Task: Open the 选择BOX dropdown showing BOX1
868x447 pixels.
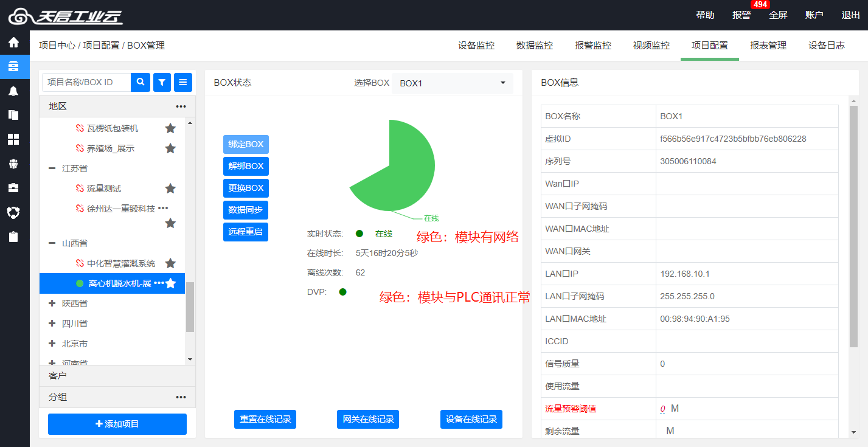Action: (453, 83)
